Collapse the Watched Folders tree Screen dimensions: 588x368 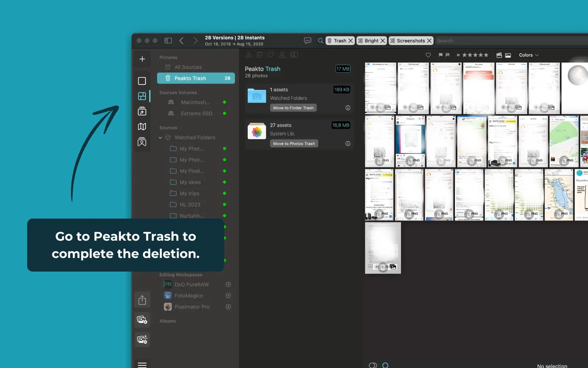[160, 138]
